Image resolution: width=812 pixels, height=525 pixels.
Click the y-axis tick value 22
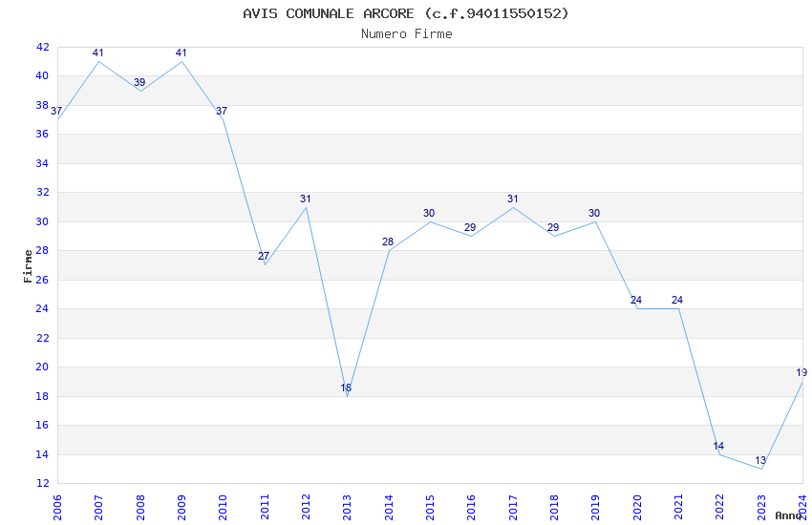[42, 338]
